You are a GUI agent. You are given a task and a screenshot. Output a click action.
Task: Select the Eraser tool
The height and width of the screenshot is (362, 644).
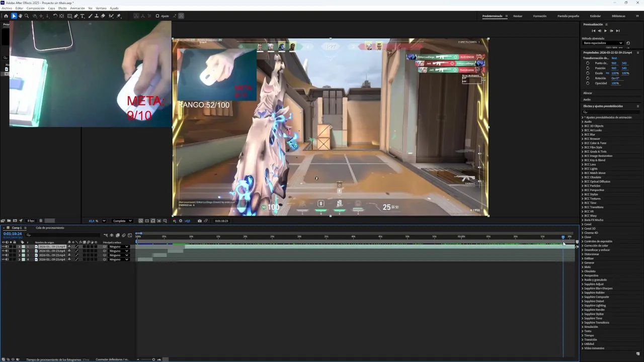(103, 16)
